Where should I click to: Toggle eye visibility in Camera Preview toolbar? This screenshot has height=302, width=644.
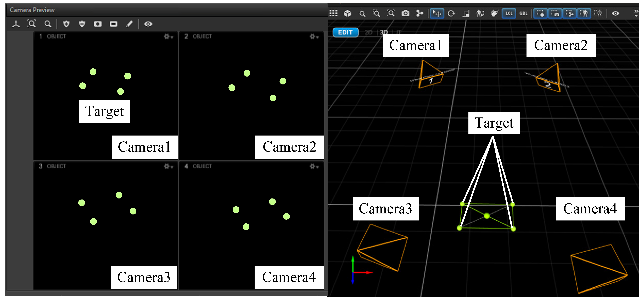click(x=148, y=24)
